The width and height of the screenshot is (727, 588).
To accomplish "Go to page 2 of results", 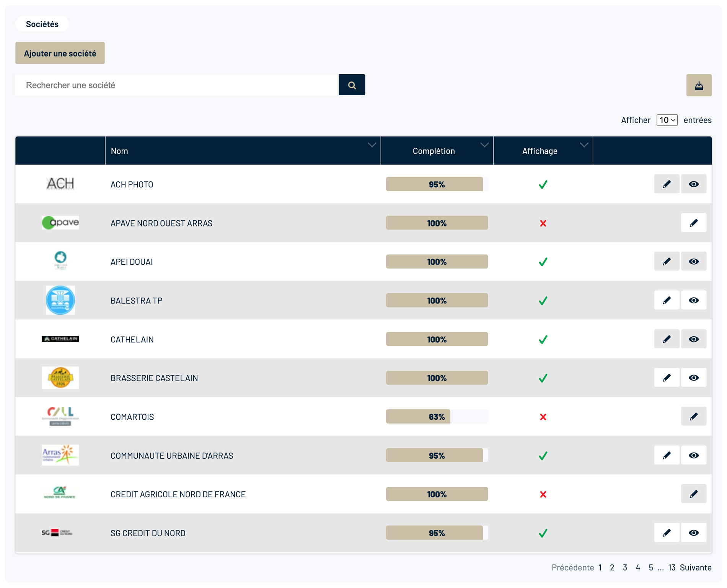I will [612, 567].
